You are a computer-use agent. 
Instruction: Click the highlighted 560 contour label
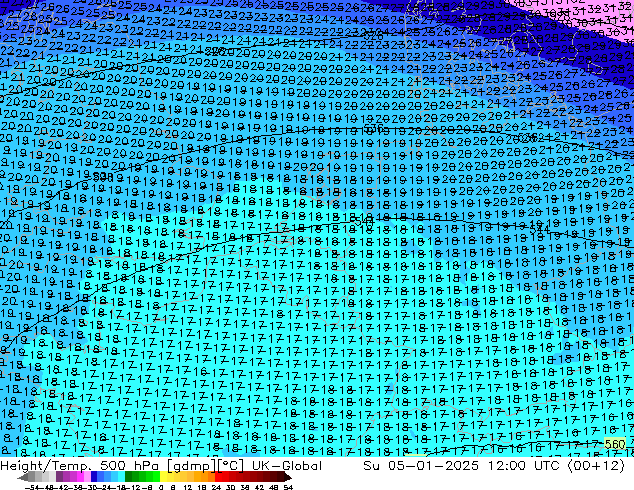615,444
